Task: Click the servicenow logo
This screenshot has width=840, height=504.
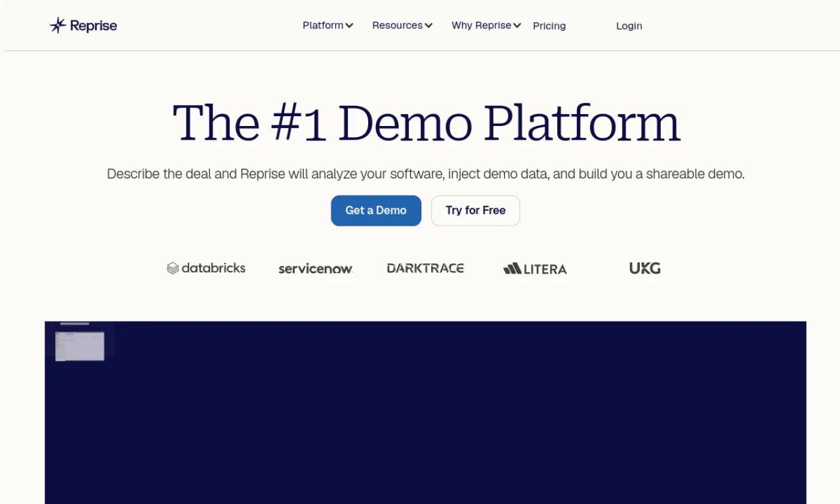Action: pyautogui.click(x=316, y=268)
